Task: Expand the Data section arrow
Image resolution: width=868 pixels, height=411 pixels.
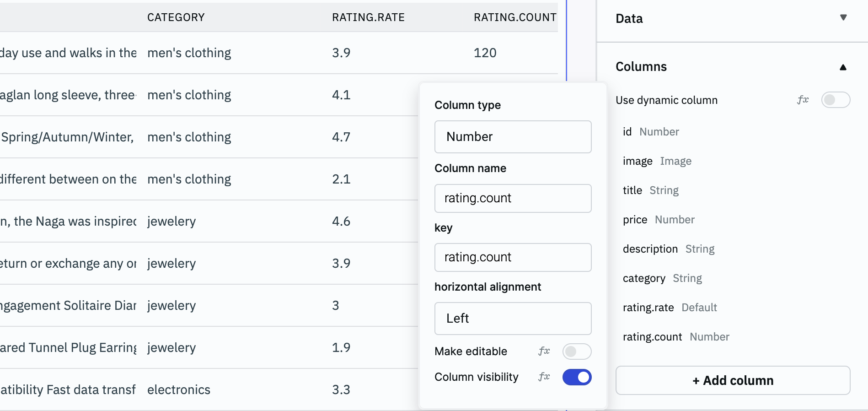Action: (x=843, y=18)
